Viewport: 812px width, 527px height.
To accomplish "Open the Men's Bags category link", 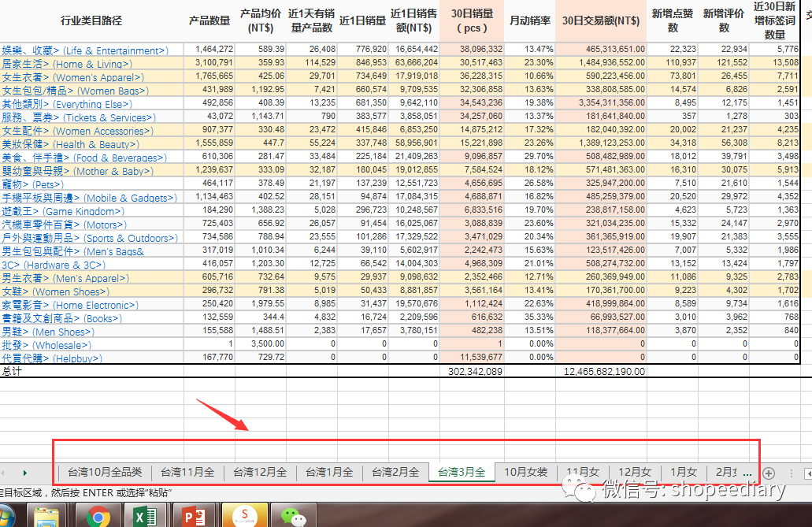I will coord(73,251).
